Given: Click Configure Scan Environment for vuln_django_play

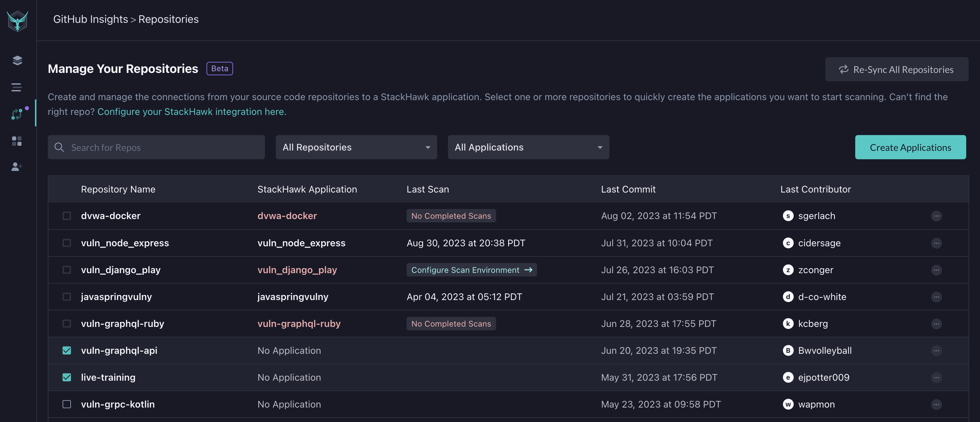Looking at the screenshot, I should (472, 269).
